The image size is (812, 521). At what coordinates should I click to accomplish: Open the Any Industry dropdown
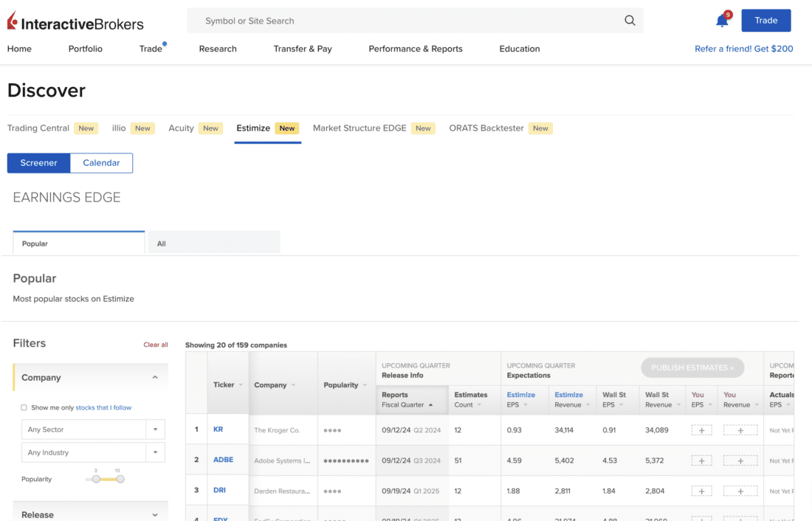(x=93, y=452)
